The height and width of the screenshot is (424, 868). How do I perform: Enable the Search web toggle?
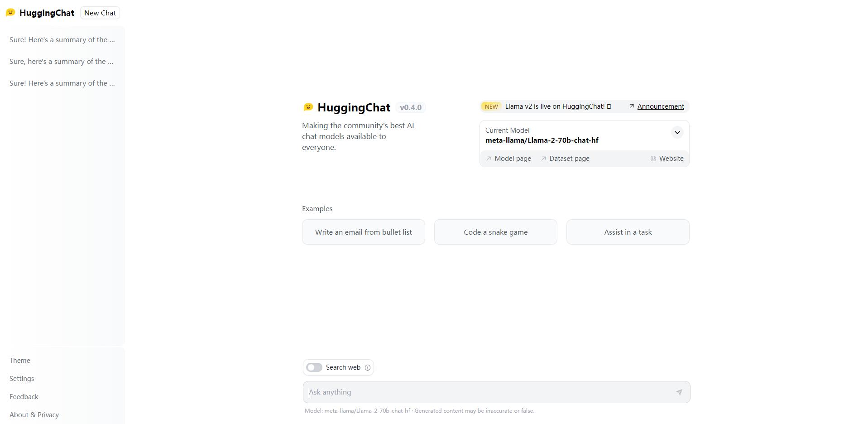pos(314,367)
